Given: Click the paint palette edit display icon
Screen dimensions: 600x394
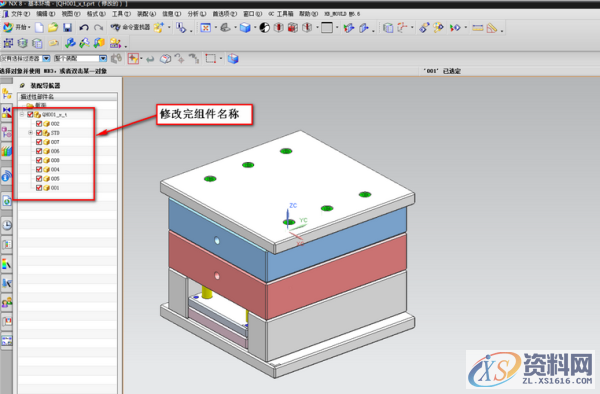Looking at the screenshot, I should coord(439,28).
